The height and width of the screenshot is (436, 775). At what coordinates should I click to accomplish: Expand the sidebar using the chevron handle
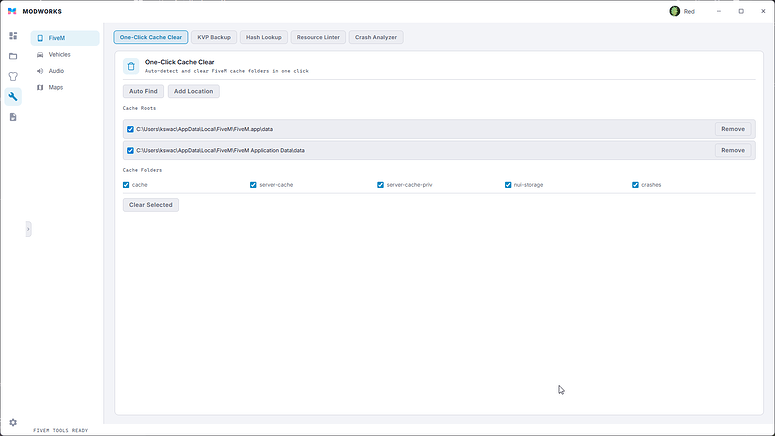28,229
